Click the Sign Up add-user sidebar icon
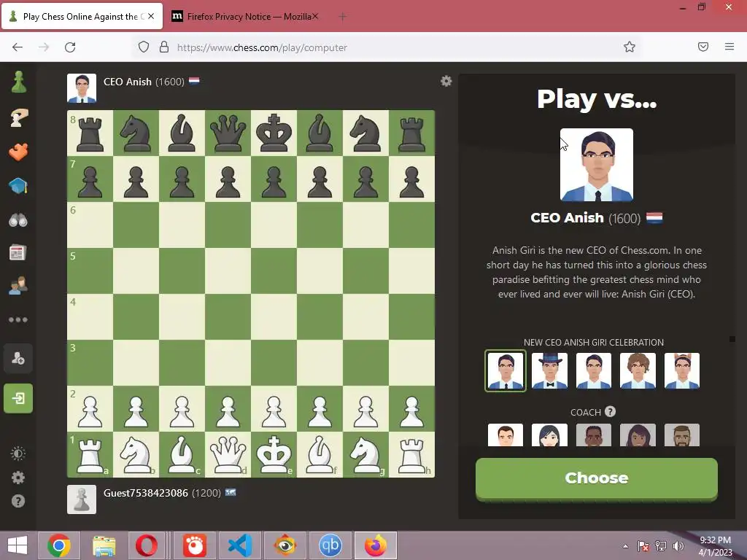 pos(18,358)
